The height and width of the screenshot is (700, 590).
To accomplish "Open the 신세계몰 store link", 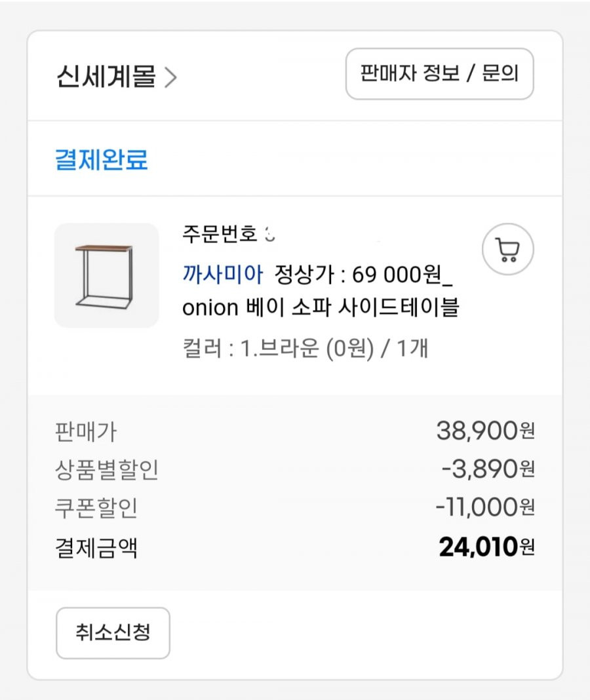I will pos(106,76).
